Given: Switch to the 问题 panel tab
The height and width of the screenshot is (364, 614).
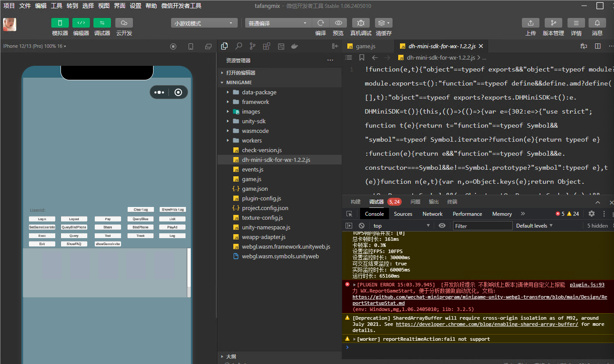Looking at the screenshot, I should [x=415, y=202].
